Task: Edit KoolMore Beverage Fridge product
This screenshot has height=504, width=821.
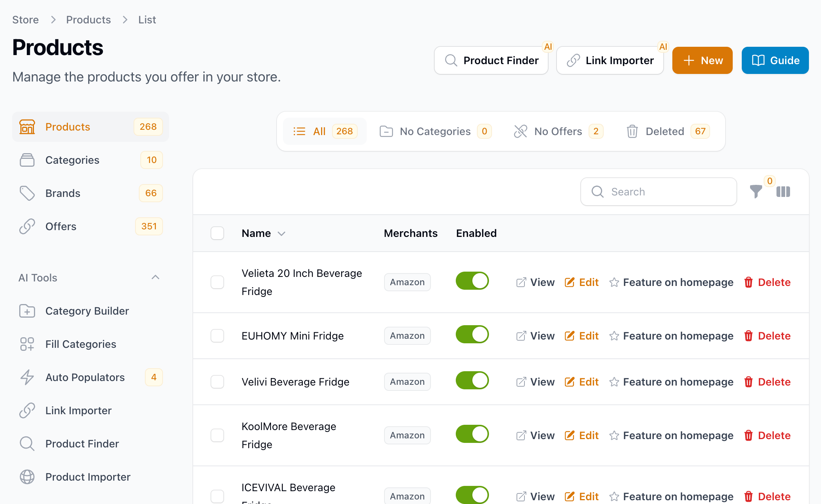Action: (581, 435)
